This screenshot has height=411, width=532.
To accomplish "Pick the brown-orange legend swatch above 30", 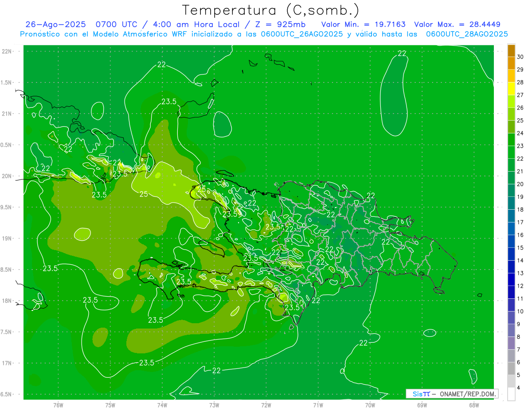I will pyautogui.click(x=511, y=51).
